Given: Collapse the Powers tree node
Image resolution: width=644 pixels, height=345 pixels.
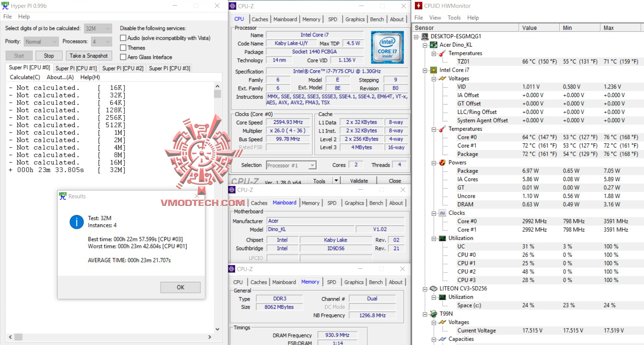Looking at the screenshot, I should 434,163.
